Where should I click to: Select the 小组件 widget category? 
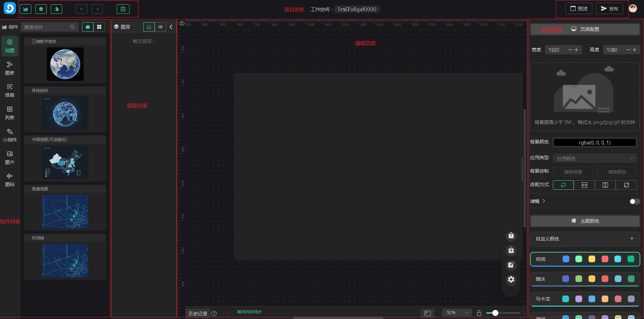(x=10, y=135)
